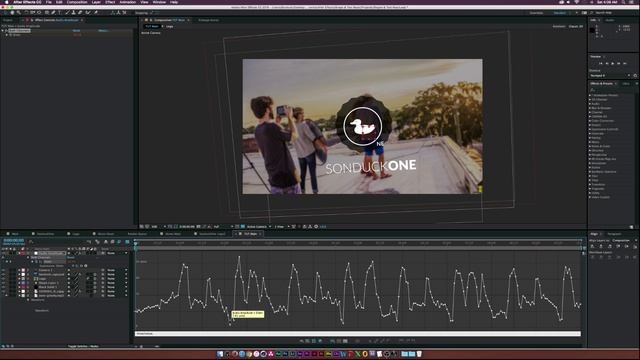Screen dimensions: 640x360
Task: Switch to the Render Queue timeline tab
Action: (137, 234)
